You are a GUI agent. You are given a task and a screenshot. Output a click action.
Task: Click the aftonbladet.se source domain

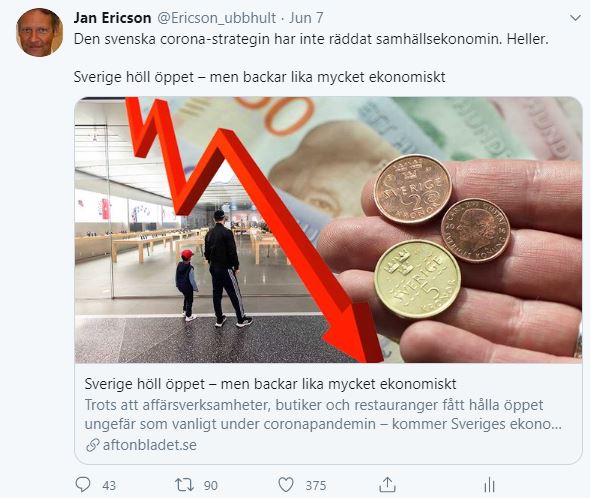tap(149, 445)
